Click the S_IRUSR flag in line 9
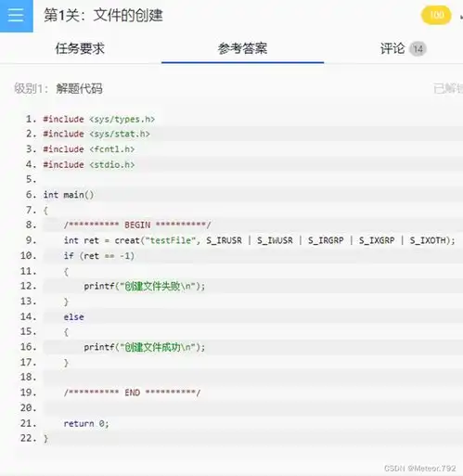 224,240
